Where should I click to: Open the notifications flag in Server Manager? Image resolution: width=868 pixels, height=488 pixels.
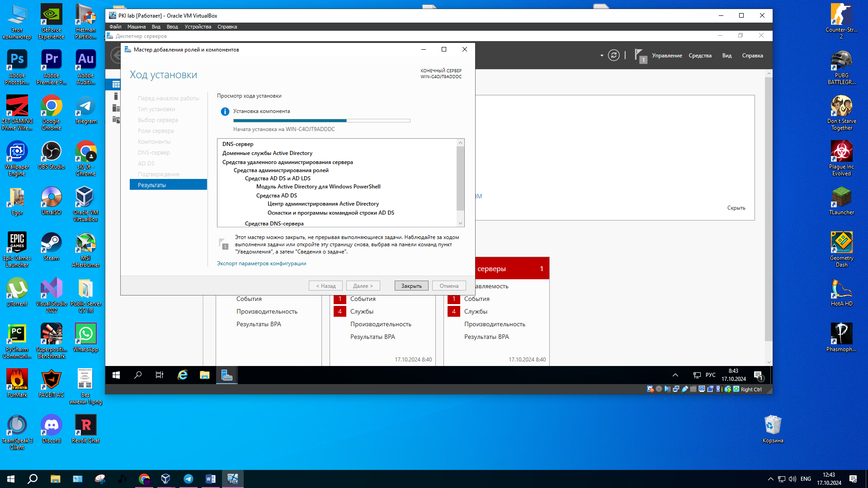coord(641,56)
